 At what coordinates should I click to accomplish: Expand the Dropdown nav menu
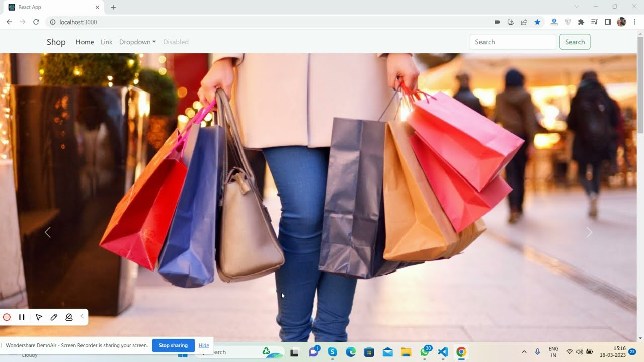point(137,42)
